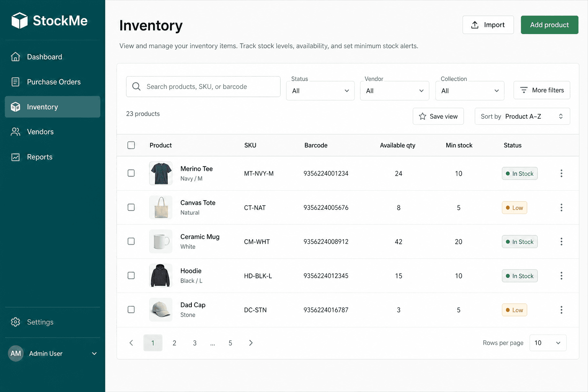Image resolution: width=588 pixels, height=392 pixels.
Task: Toggle the select-all checkbox in header
Action: [x=131, y=145]
